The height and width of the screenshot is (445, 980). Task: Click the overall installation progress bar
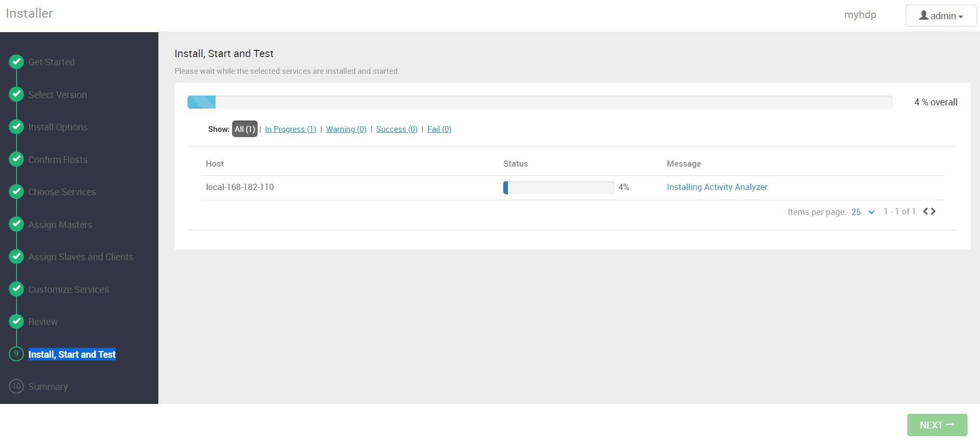[x=540, y=102]
